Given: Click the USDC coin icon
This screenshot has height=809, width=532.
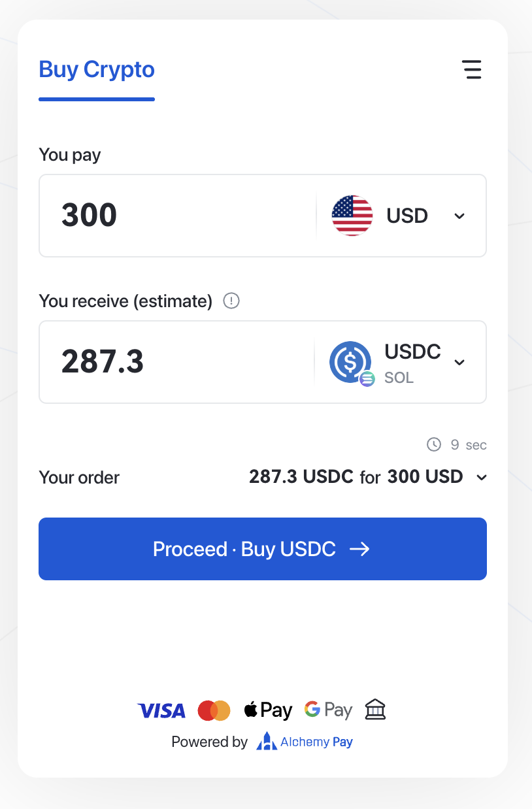Looking at the screenshot, I should pyautogui.click(x=351, y=362).
